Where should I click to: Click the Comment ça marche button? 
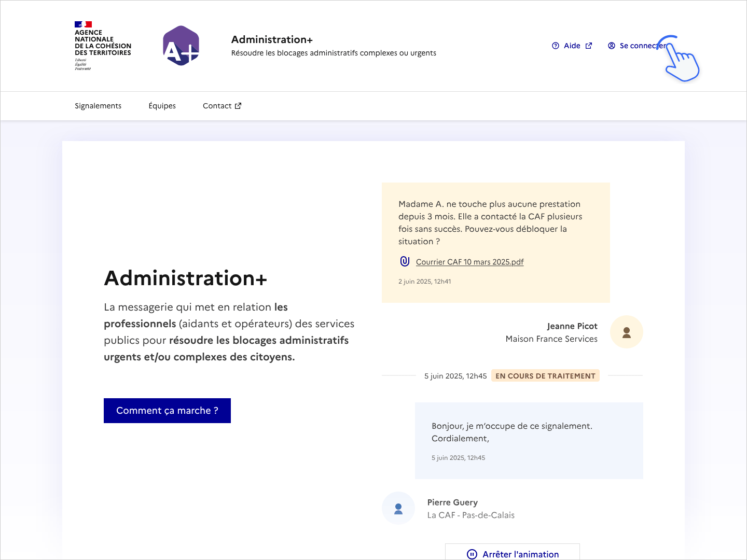[167, 410]
